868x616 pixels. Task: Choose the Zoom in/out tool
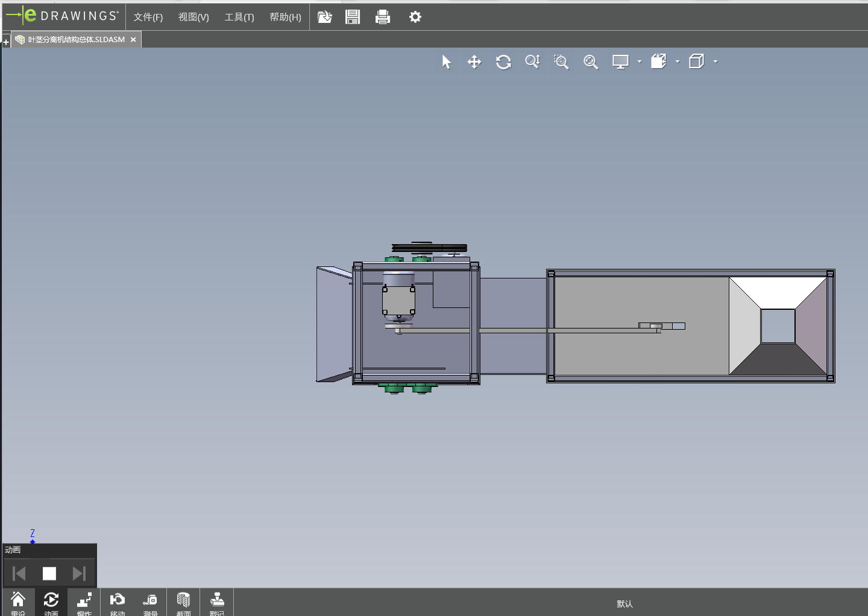pyautogui.click(x=532, y=62)
